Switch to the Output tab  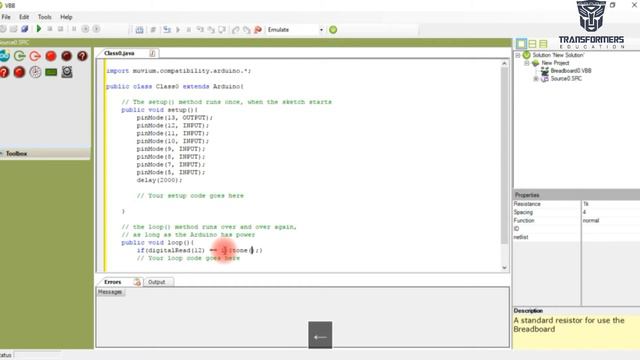click(x=157, y=282)
